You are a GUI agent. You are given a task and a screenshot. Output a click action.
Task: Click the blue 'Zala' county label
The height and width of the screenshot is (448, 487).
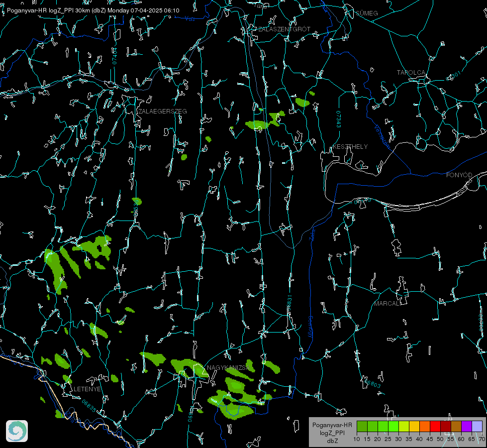pos(312,234)
